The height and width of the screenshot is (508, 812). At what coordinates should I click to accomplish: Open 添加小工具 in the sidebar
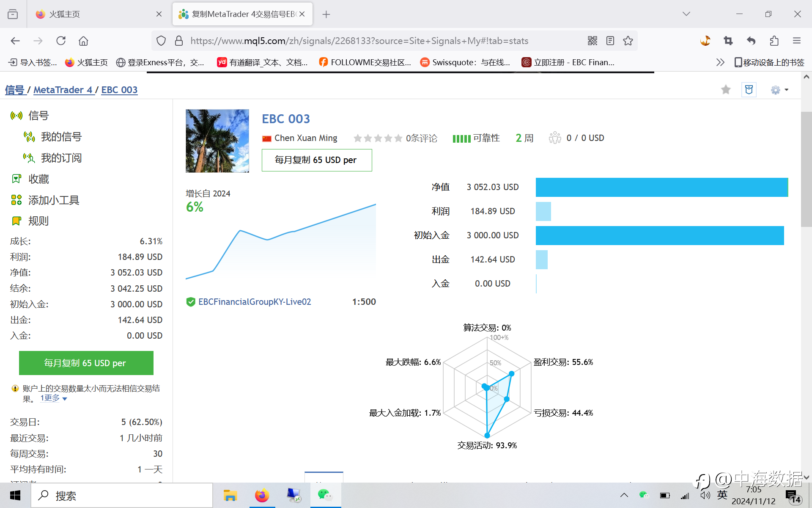[45, 200]
